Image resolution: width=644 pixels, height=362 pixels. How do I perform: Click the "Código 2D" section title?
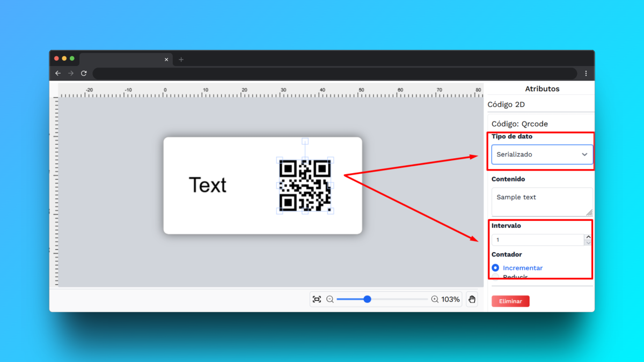pos(506,105)
